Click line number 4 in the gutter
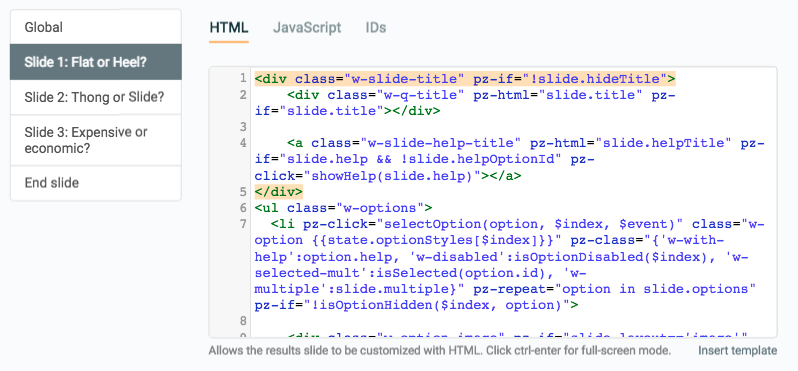Screen dimensions: 798x371 (243, 143)
